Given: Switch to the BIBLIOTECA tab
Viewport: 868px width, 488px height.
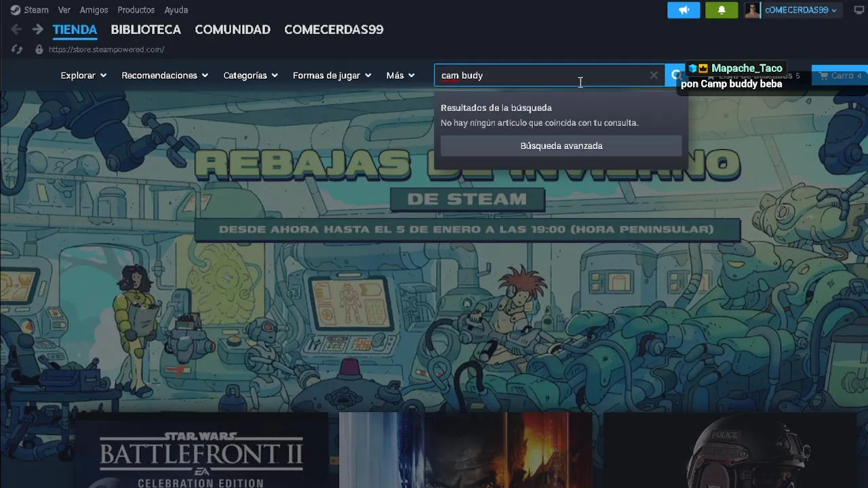Looking at the screenshot, I should point(146,30).
